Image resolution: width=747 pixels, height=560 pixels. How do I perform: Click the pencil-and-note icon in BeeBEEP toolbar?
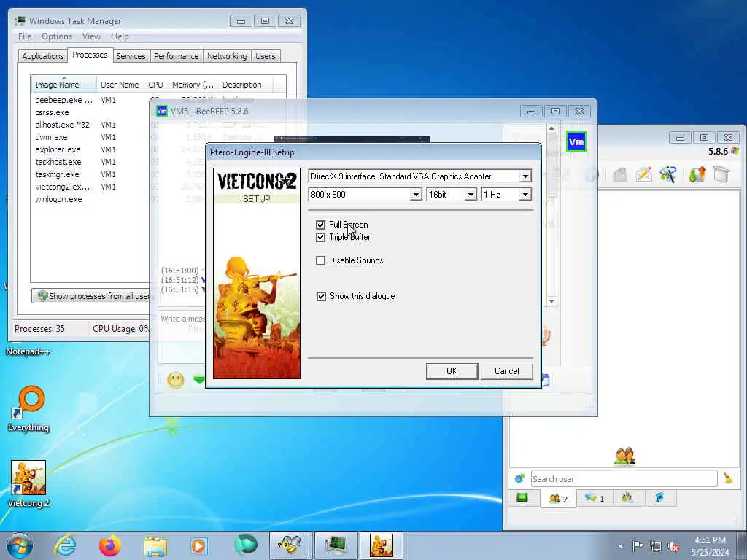[x=643, y=175]
